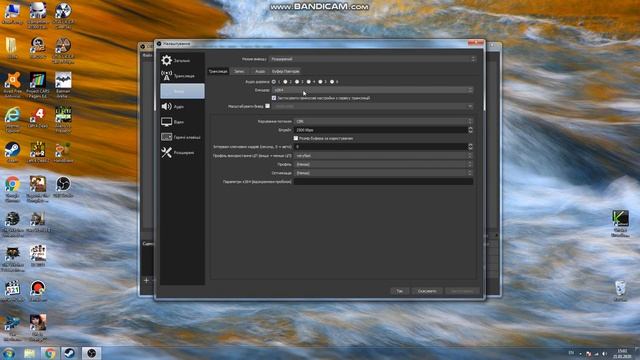Click the volume icon in system tray
This screenshot has height=360, width=640.
point(604,353)
